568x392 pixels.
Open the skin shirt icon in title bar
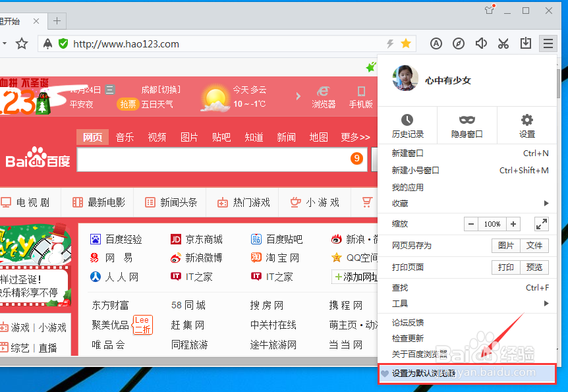490,10
